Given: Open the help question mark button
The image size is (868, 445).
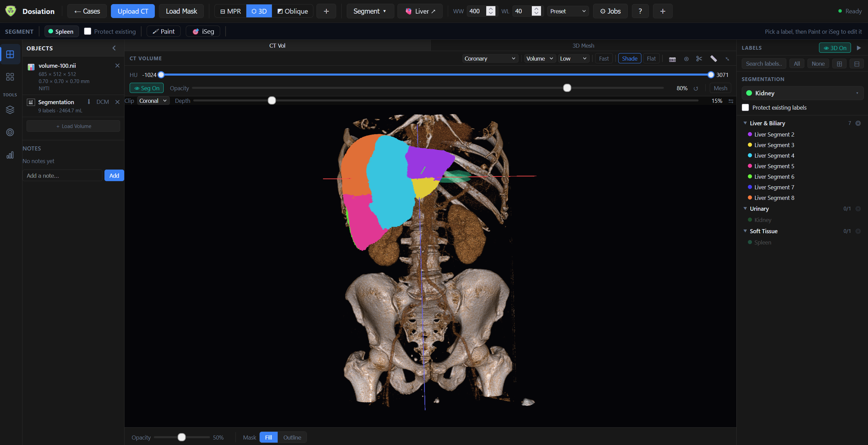Looking at the screenshot, I should click(x=640, y=11).
